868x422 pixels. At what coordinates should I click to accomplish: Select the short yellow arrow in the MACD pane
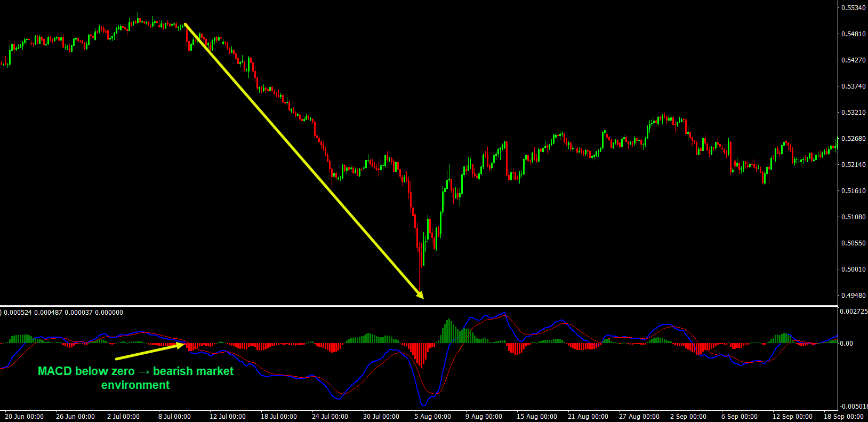pyautogui.click(x=149, y=352)
